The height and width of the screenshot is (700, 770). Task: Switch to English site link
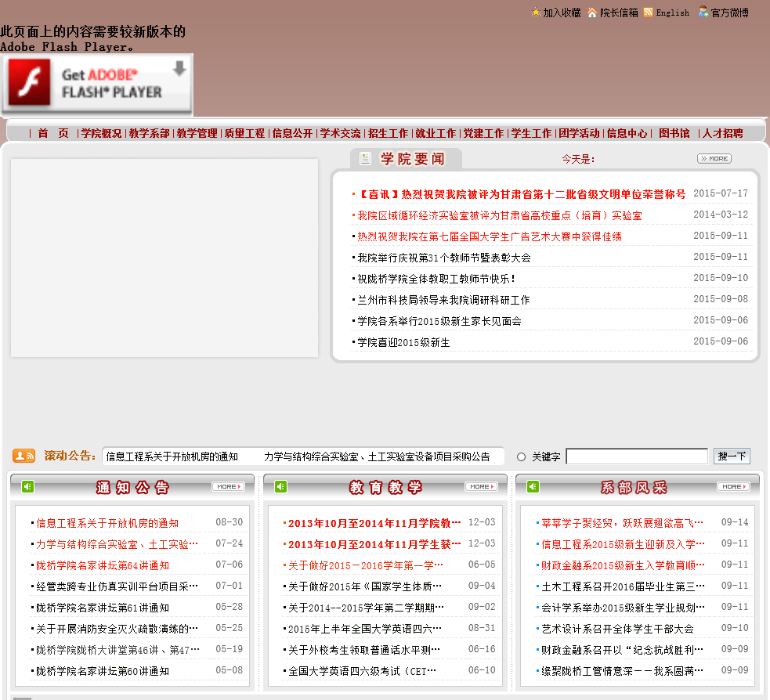[672, 13]
